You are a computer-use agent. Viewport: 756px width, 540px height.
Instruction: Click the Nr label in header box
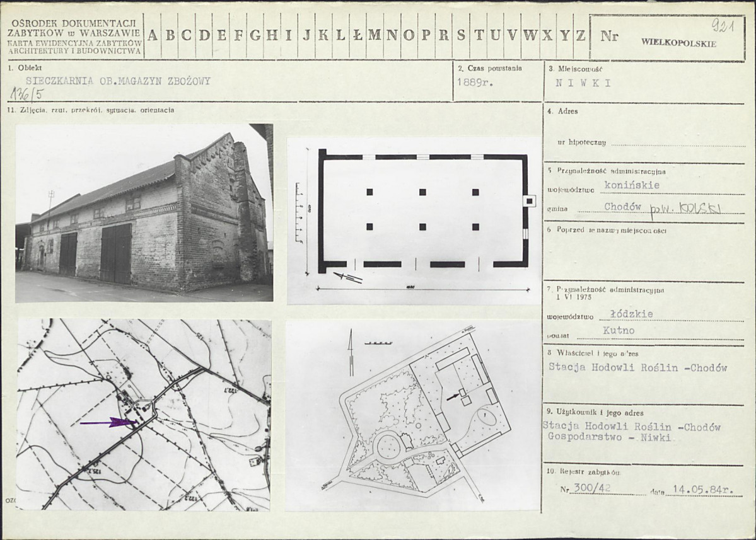click(x=609, y=36)
